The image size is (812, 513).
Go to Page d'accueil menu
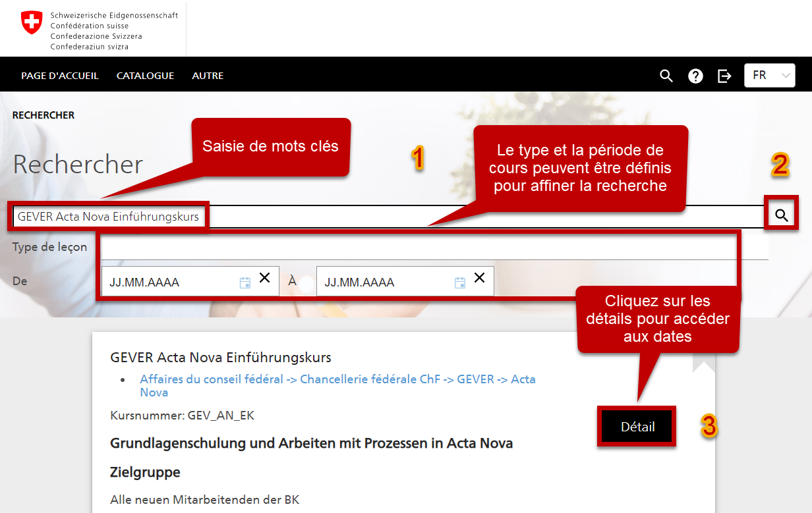[x=60, y=76]
